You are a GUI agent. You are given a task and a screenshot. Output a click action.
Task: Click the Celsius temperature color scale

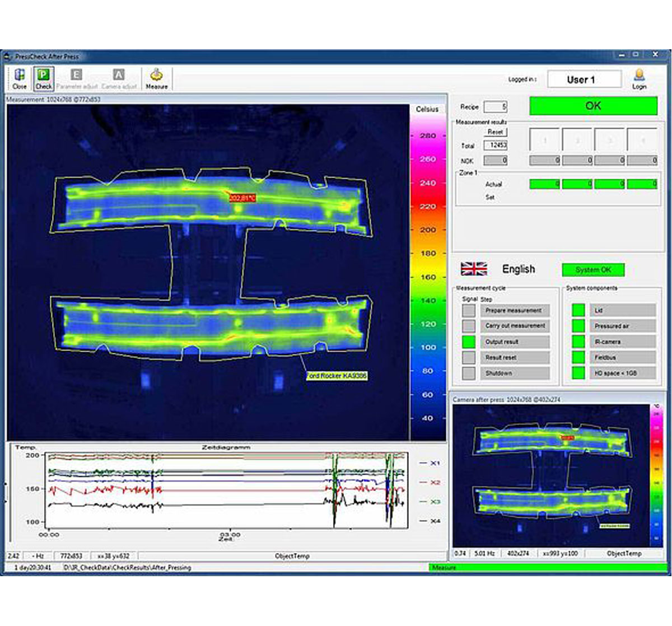coord(427,269)
